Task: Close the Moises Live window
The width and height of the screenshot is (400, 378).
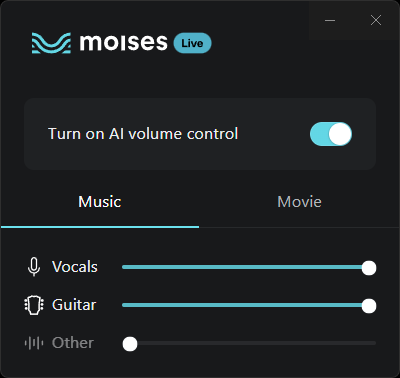Action: (x=376, y=20)
